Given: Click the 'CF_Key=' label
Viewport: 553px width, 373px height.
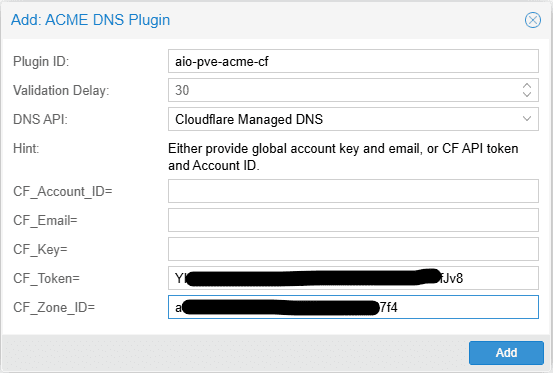Looking at the screenshot, I should pos(40,250).
